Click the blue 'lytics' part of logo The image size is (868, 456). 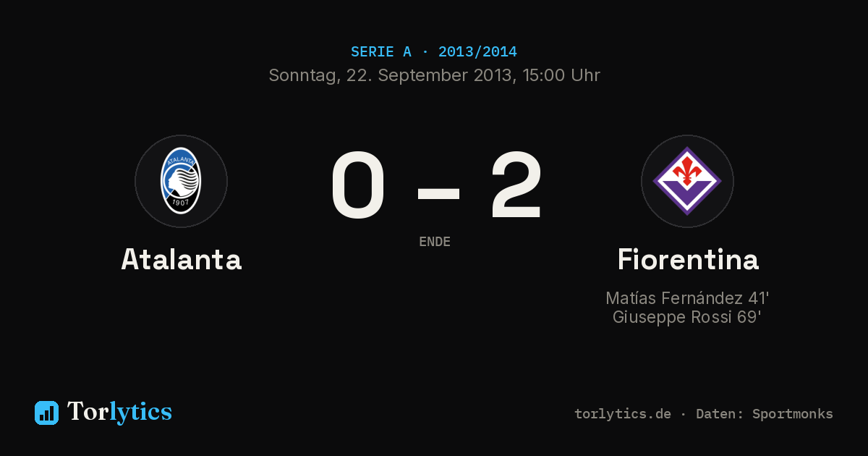pos(140,412)
